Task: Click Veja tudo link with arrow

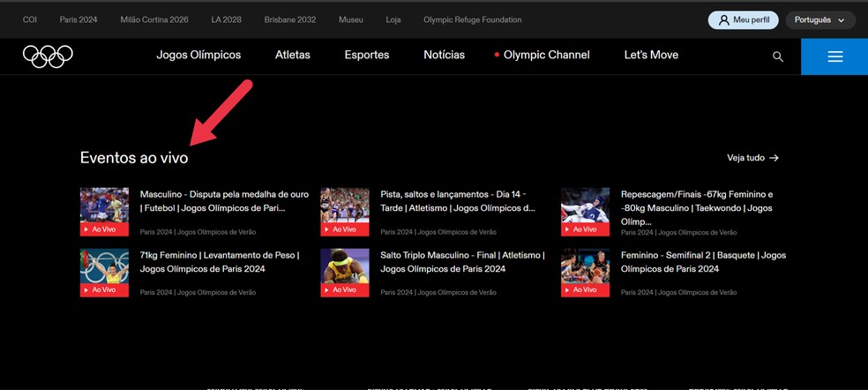Action: 752,158
